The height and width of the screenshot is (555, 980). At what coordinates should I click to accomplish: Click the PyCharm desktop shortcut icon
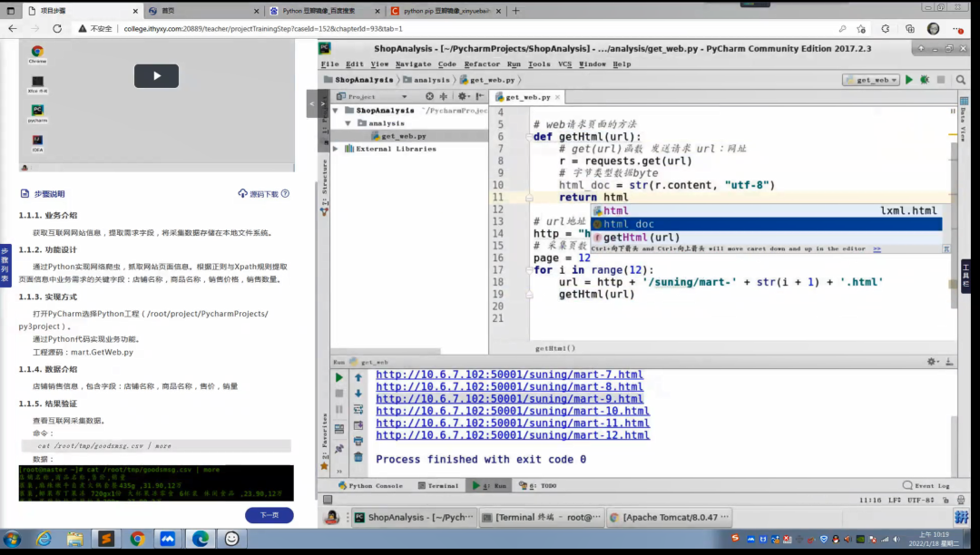[x=37, y=113]
